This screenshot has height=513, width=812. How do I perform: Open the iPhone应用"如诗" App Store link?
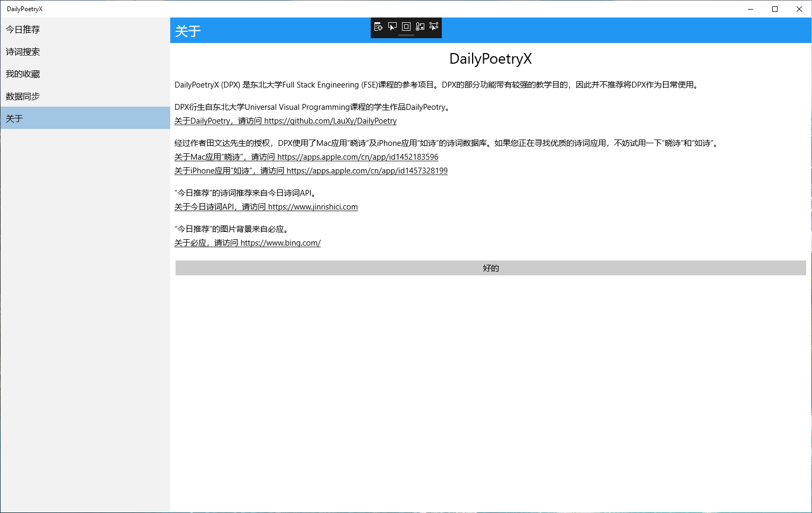[311, 171]
